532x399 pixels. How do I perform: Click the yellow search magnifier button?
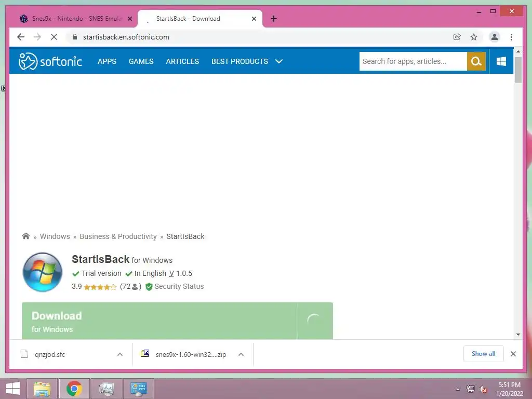[476, 61]
